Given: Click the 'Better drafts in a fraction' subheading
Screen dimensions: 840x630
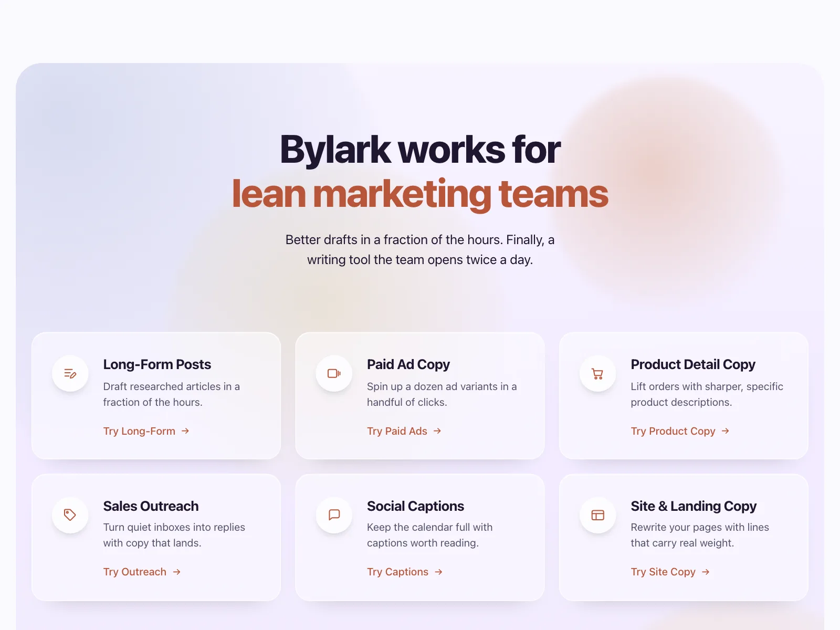Looking at the screenshot, I should point(420,249).
